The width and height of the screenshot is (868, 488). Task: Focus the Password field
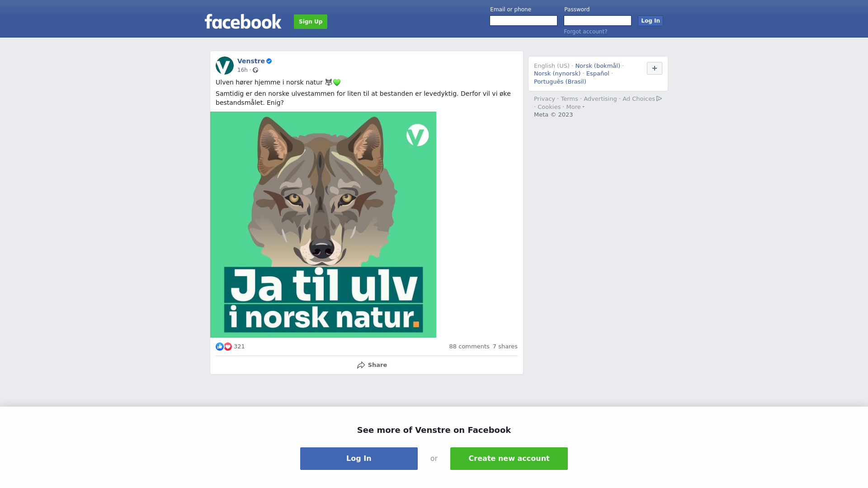598,21
